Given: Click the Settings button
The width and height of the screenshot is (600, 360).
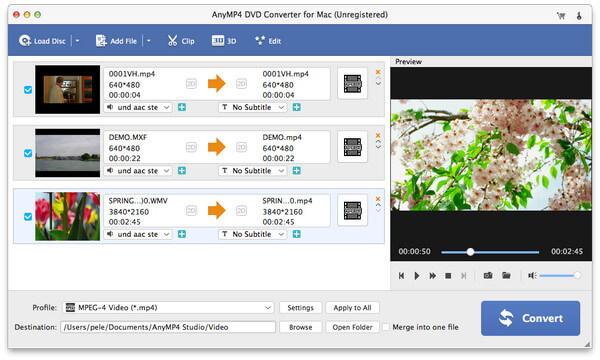Looking at the screenshot, I should (x=300, y=308).
